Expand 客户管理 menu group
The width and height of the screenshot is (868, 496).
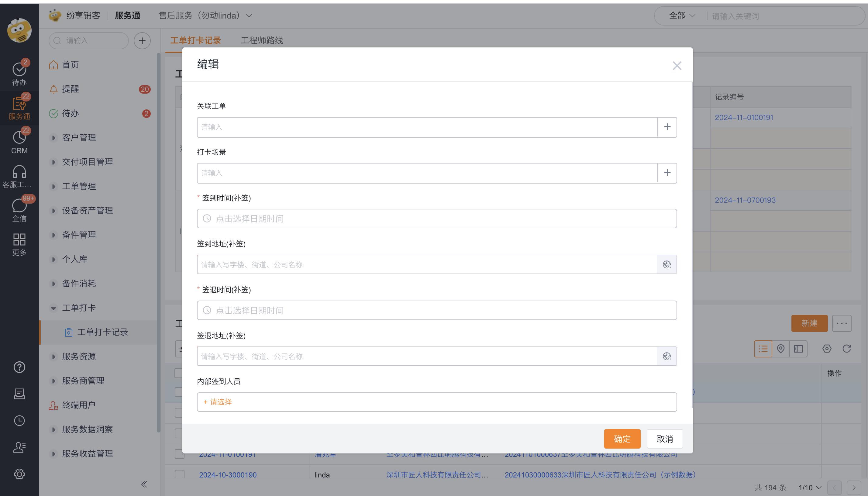(53, 138)
